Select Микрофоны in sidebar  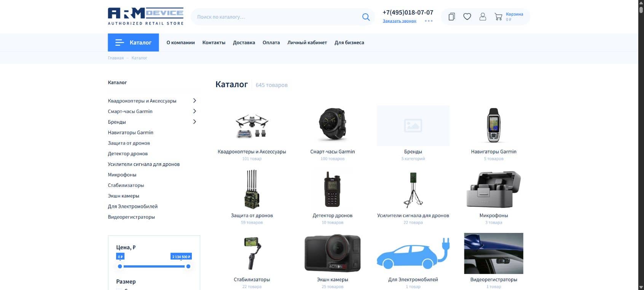122,175
